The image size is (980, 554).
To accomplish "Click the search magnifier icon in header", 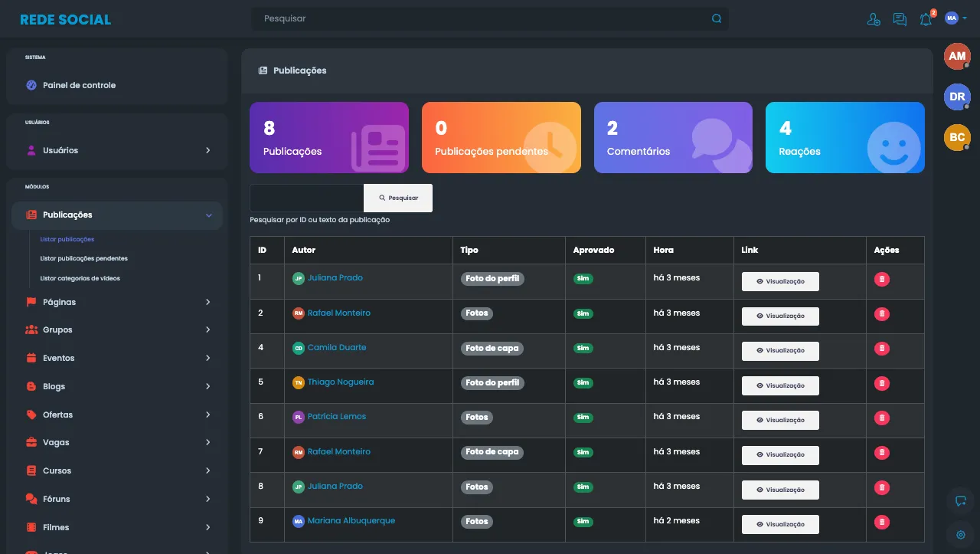I will [717, 18].
